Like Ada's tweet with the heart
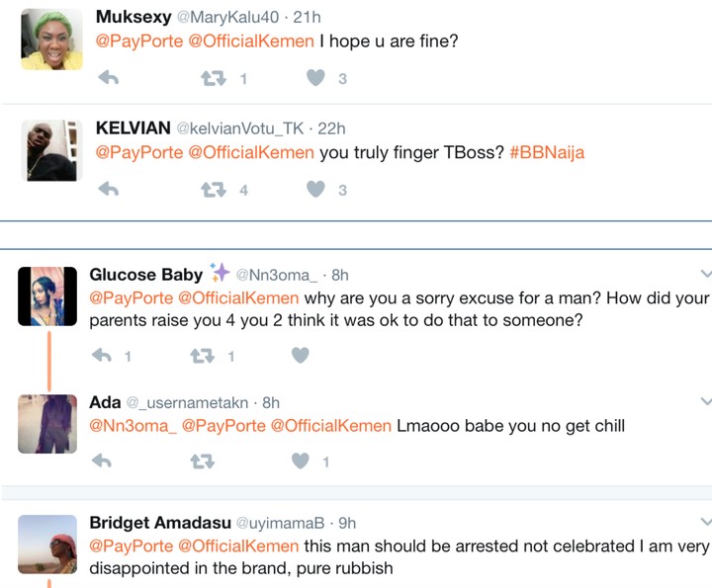Image resolution: width=712 pixels, height=588 pixels. tap(301, 461)
